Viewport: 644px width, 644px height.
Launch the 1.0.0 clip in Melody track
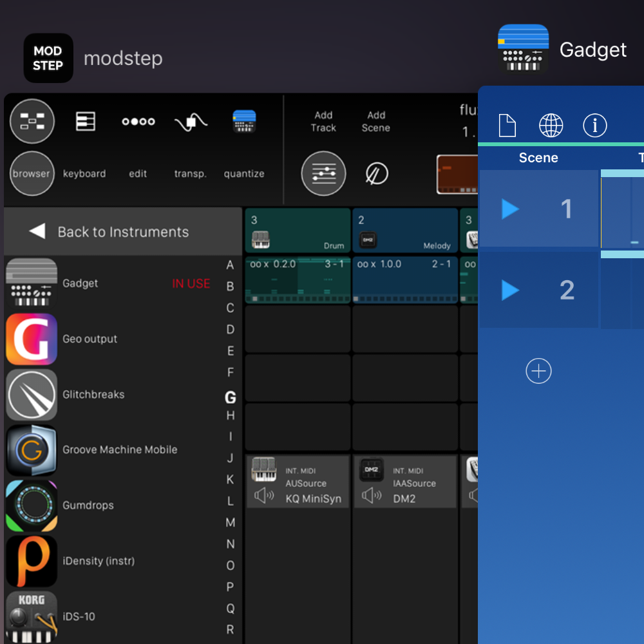point(405,280)
